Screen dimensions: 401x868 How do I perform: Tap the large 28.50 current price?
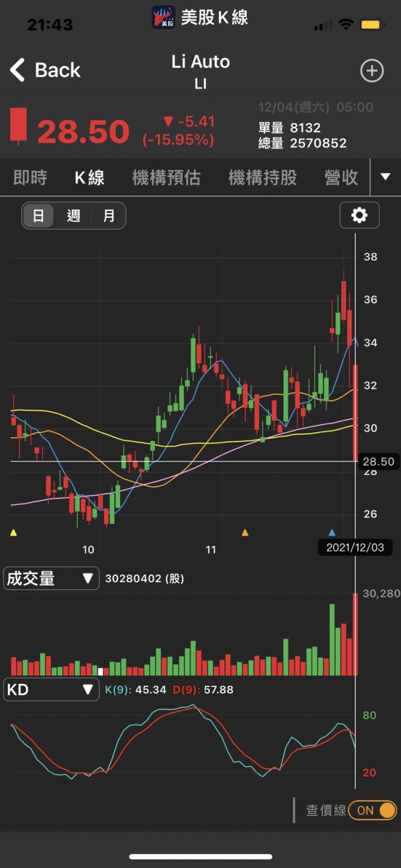coord(84,131)
